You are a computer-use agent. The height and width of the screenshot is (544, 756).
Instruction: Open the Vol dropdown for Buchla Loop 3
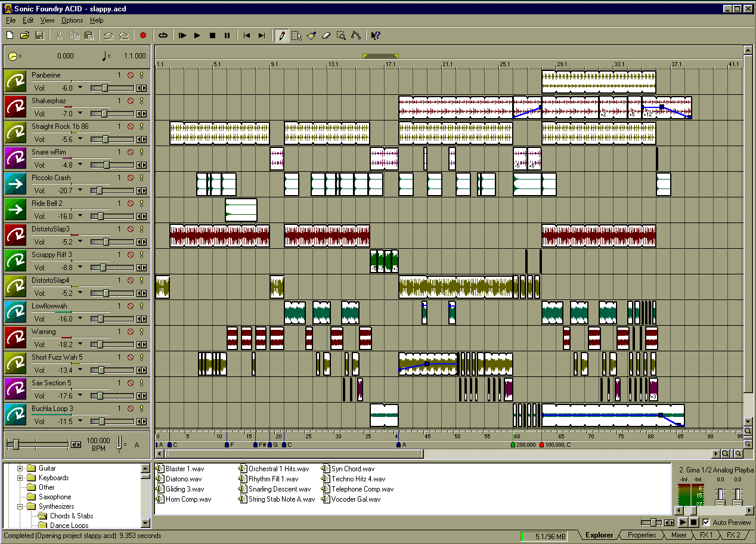pos(80,421)
